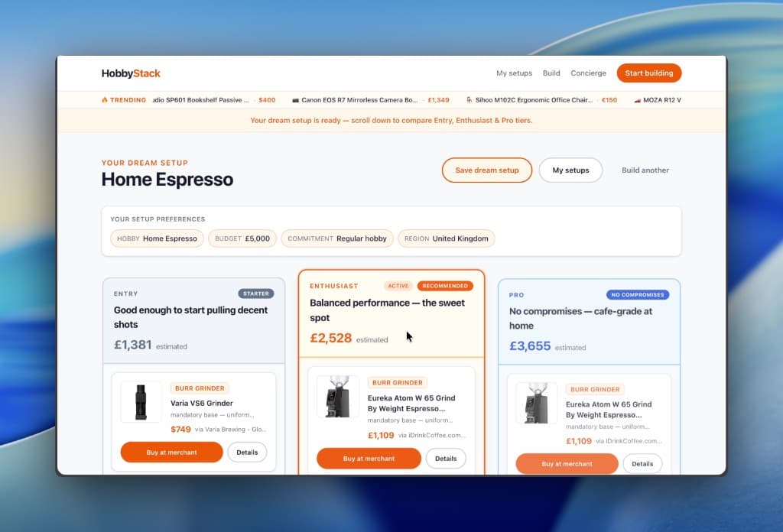Select the Commitment Regular hobby chip
The height and width of the screenshot is (532, 783).
pyautogui.click(x=337, y=238)
